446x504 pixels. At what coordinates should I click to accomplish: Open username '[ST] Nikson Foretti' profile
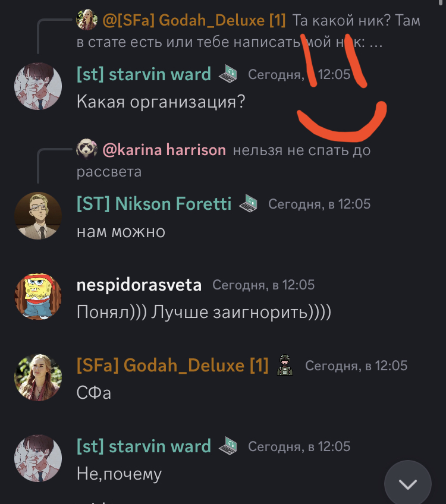tap(154, 203)
